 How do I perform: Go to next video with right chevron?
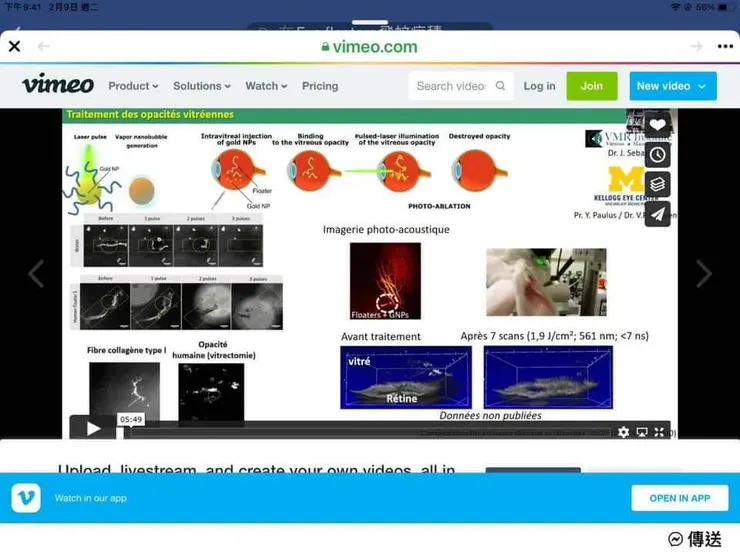click(x=704, y=273)
